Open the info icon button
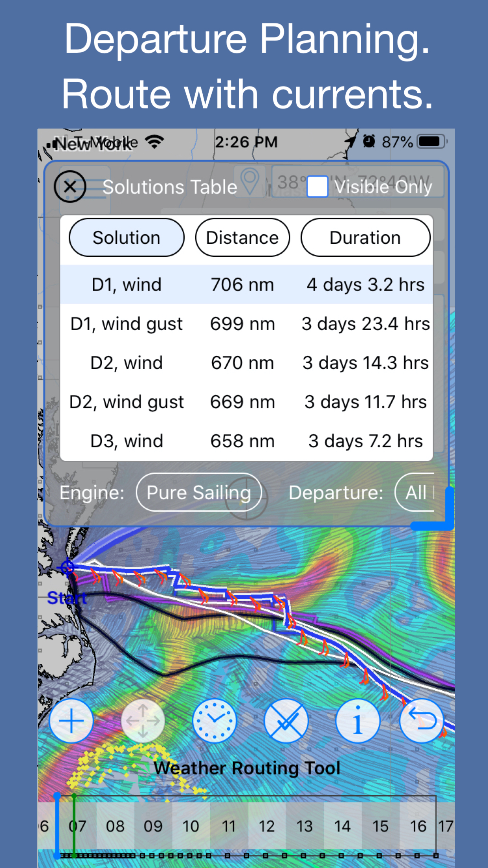The width and height of the screenshot is (488, 868). point(358,721)
